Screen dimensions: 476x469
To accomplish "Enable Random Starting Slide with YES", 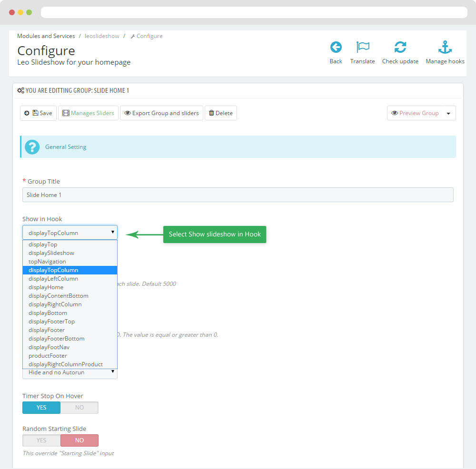I will click(x=41, y=440).
